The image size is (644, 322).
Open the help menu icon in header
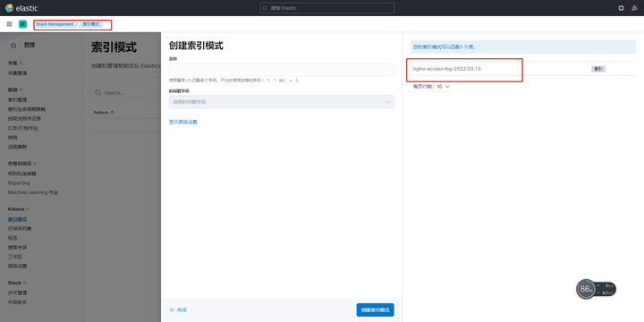pyautogui.click(x=621, y=8)
